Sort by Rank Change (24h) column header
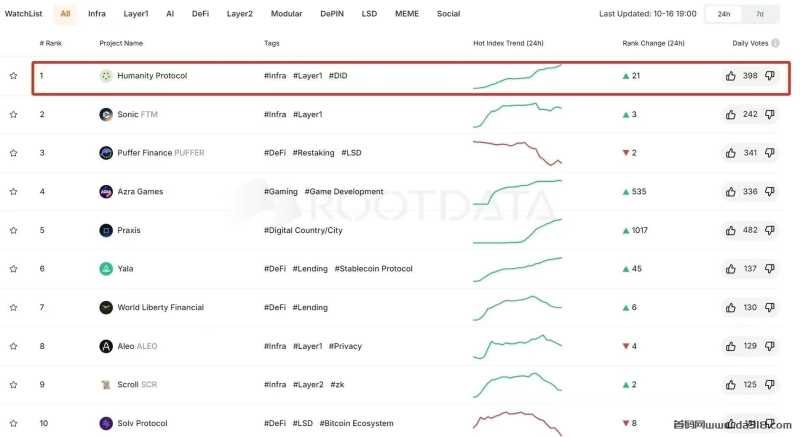 [x=653, y=43]
